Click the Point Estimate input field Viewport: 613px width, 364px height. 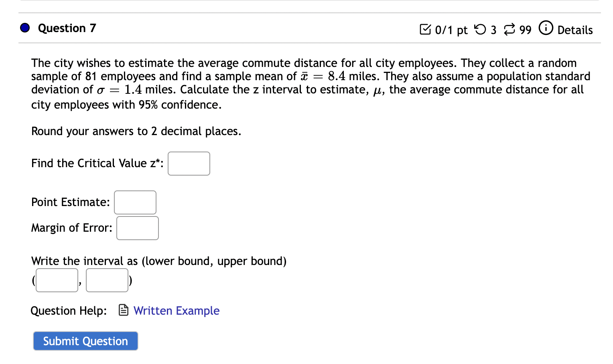(135, 202)
